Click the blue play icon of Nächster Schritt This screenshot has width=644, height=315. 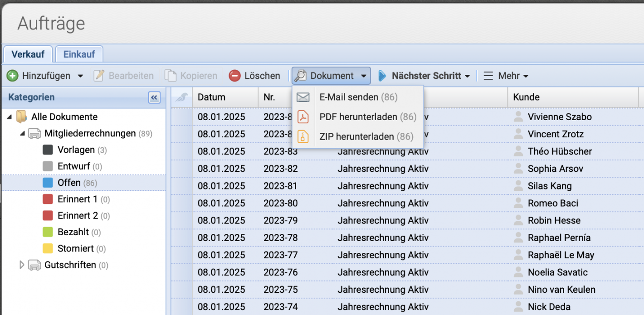382,76
